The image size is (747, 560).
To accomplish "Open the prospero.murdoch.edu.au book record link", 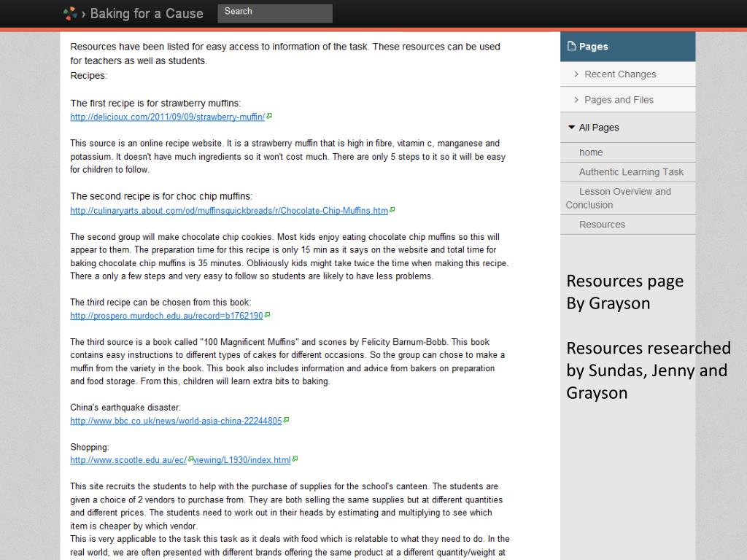I will (x=166, y=316).
